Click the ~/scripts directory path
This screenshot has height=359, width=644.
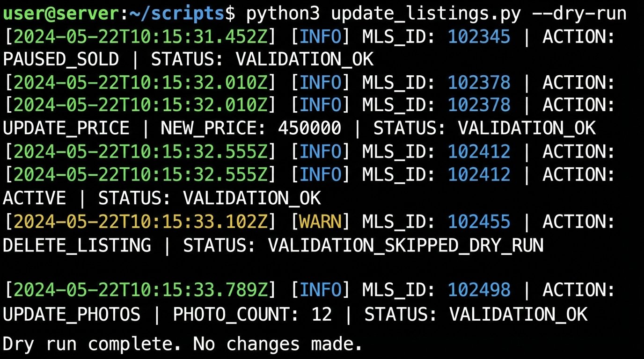click(x=176, y=14)
